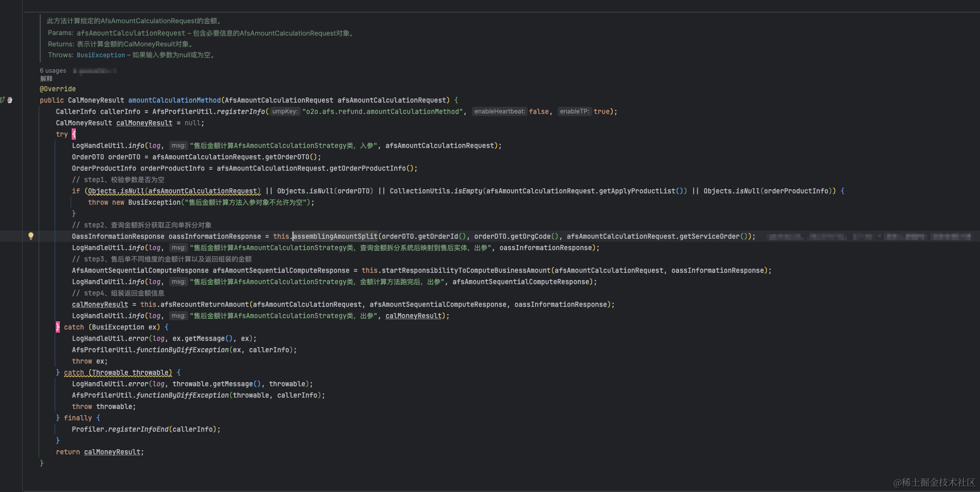The image size is (980, 492).
Task: Click the @Override annotation
Action: tap(58, 89)
